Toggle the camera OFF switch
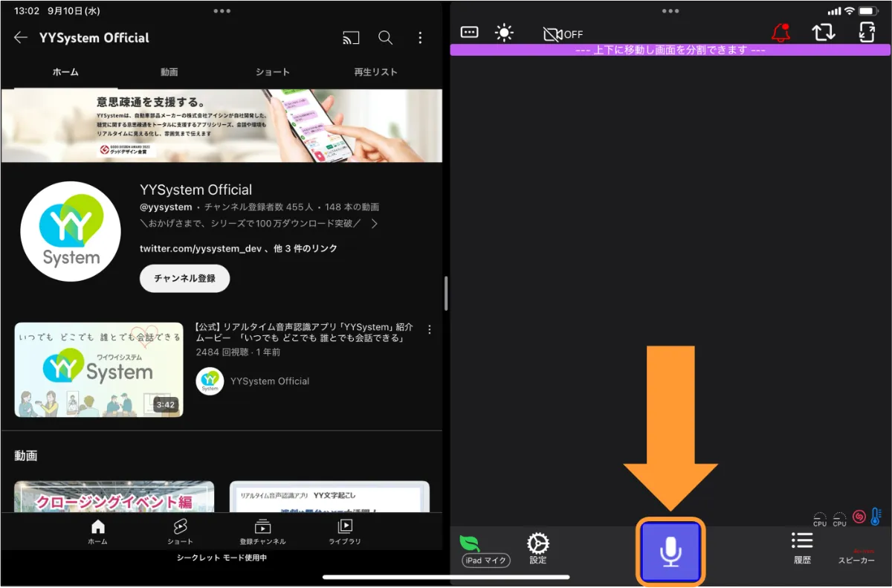 [x=563, y=34]
